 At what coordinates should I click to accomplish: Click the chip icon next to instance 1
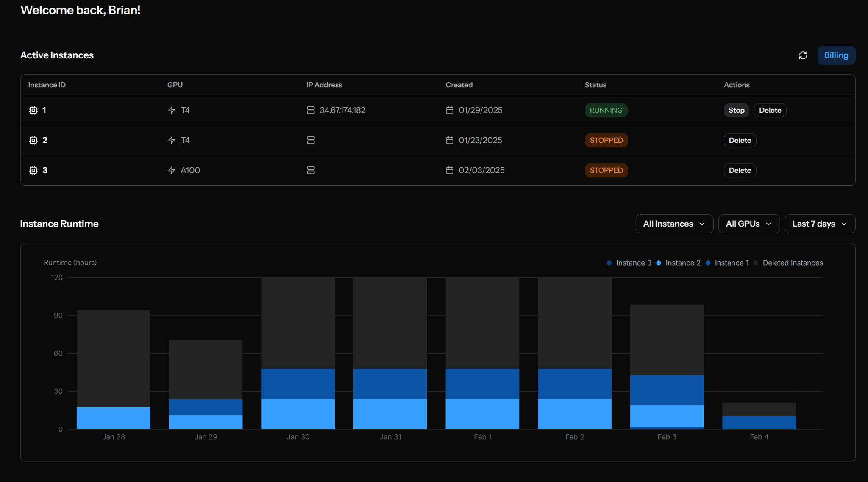(x=33, y=110)
